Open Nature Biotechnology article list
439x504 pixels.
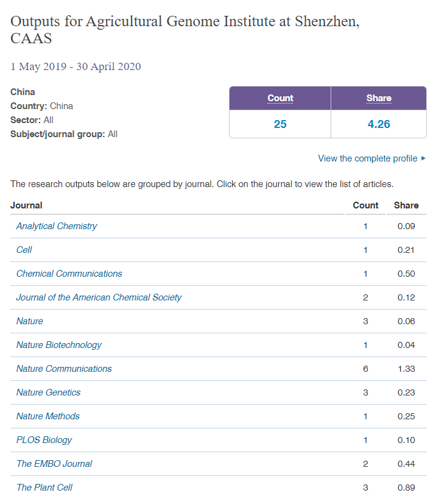(59, 345)
